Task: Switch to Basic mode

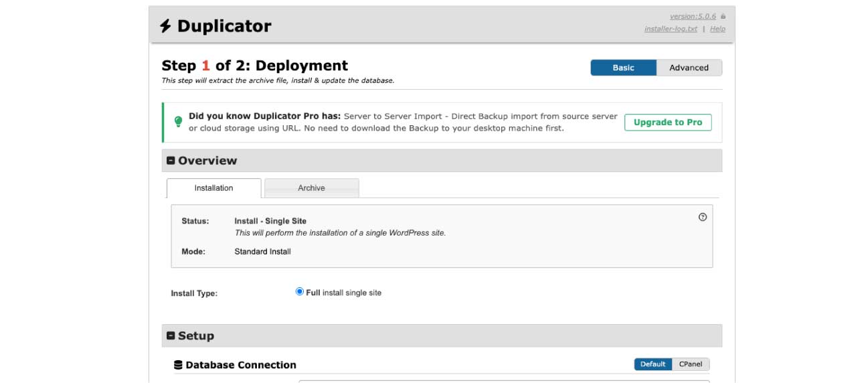Action: tap(623, 68)
